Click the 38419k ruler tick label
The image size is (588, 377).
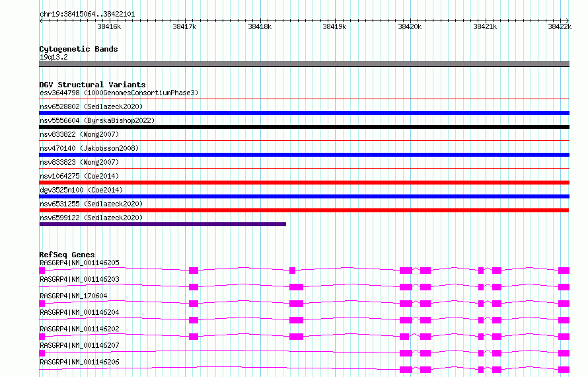click(334, 26)
